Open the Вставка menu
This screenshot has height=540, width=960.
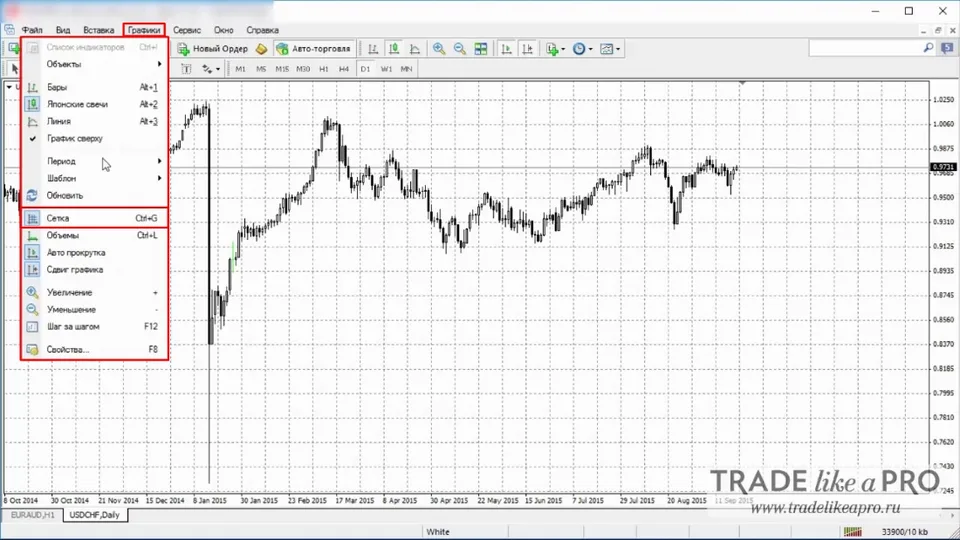click(99, 30)
